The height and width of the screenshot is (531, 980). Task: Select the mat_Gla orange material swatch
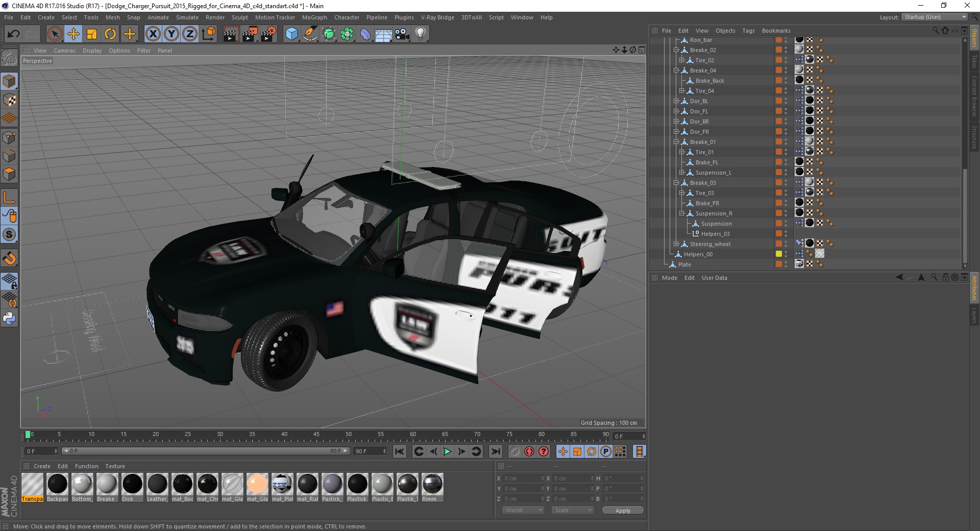point(257,488)
